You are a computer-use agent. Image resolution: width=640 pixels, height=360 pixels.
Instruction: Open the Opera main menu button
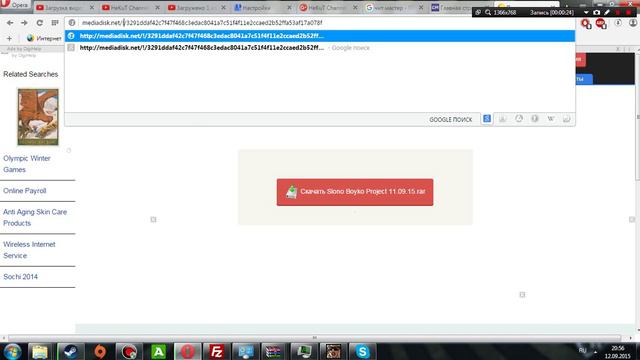coord(16,5)
